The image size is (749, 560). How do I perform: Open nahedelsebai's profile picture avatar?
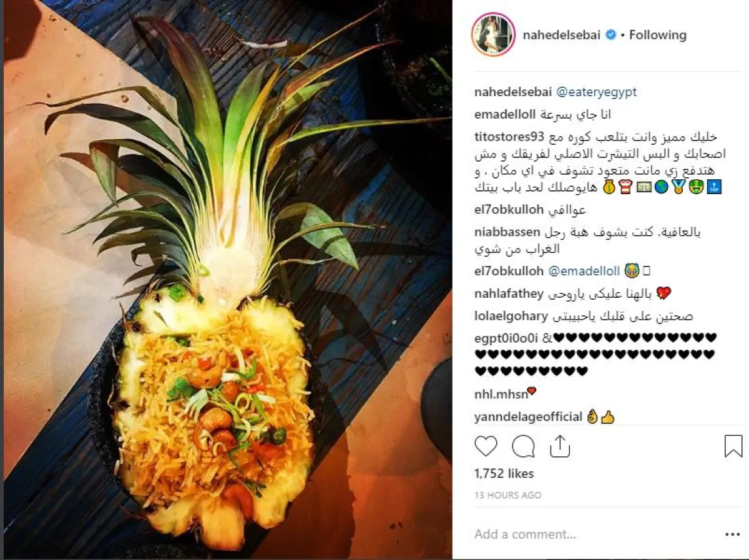click(493, 34)
